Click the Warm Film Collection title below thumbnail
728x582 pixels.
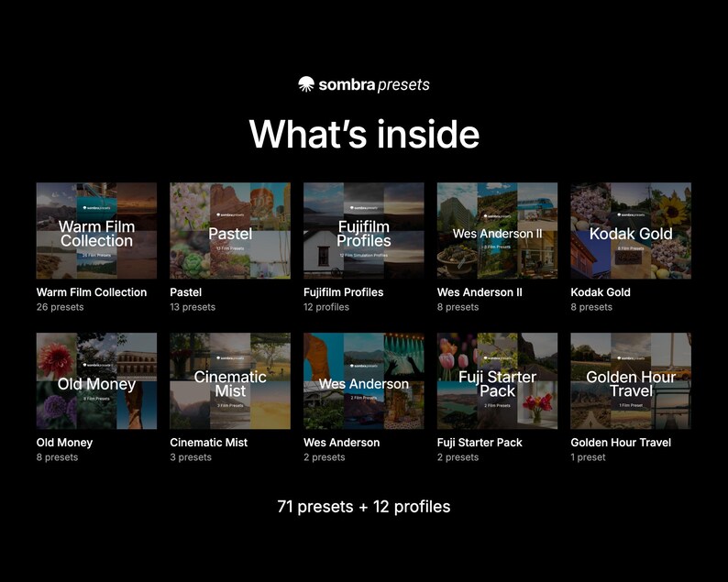pyautogui.click(x=92, y=292)
